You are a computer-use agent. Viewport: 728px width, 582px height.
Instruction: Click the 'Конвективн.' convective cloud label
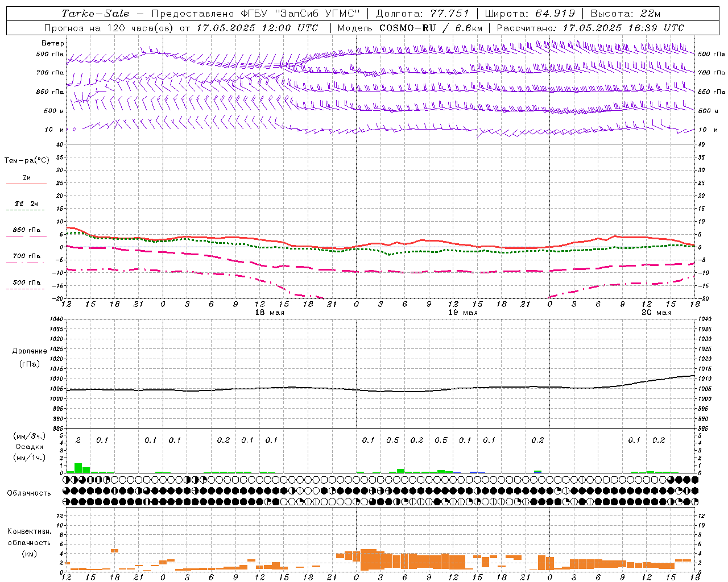[x=29, y=531]
